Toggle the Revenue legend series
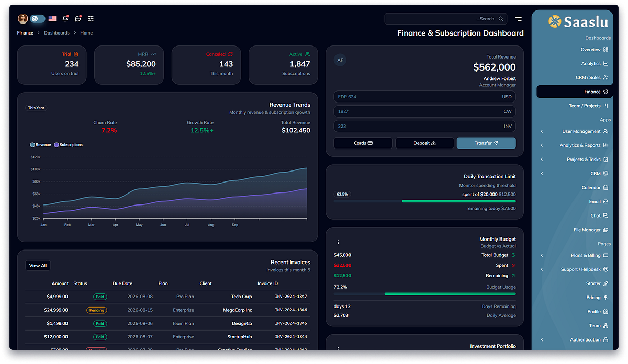The height and width of the screenshot is (364, 628). tap(40, 145)
